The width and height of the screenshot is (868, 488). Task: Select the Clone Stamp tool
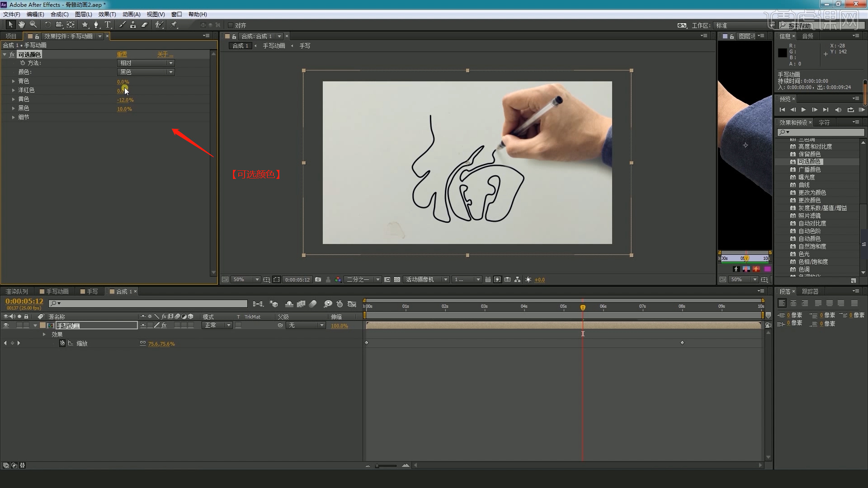pos(133,25)
